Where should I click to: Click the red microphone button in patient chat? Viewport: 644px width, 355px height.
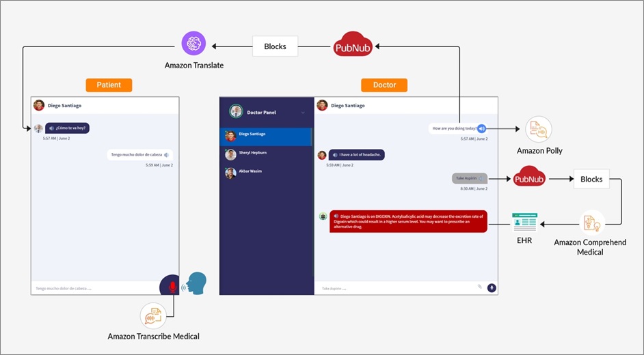point(172,287)
